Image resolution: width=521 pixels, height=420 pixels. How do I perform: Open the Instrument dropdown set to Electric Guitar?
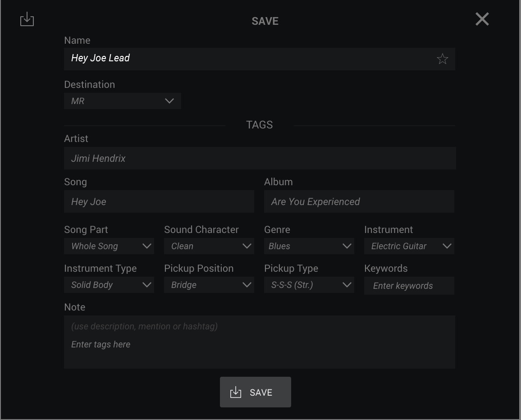click(409, 246)
